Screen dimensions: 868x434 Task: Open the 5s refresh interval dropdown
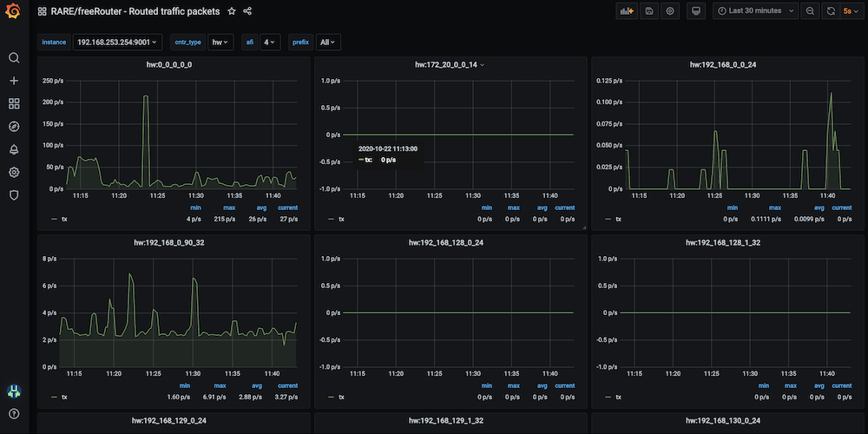[x=851, y=11]
